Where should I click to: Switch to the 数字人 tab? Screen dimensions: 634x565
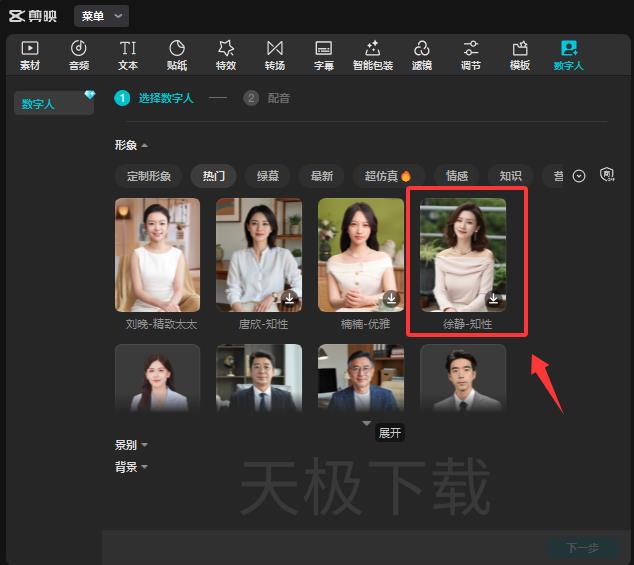(568, 54)
